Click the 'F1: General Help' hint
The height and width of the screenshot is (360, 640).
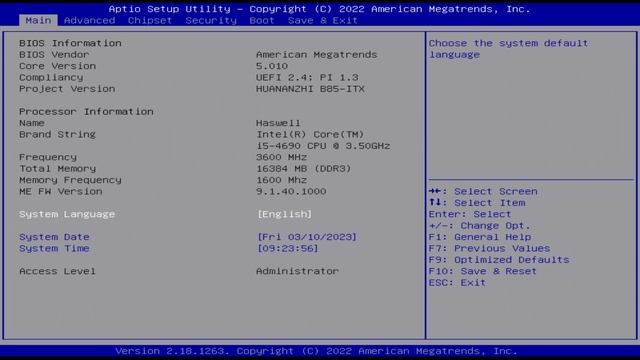(480, 238)
